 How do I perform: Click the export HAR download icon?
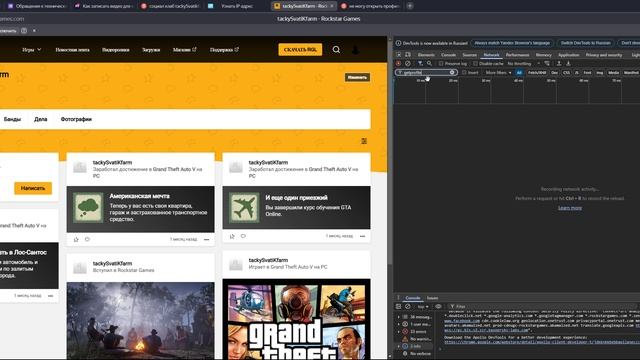coord(568,64)
